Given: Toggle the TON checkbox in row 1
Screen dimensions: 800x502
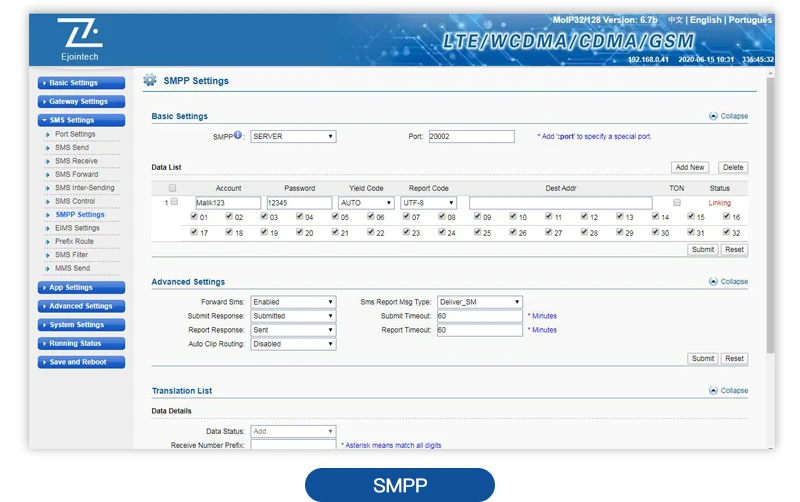Looking at the screenshot, I should [x=676, y=202].
